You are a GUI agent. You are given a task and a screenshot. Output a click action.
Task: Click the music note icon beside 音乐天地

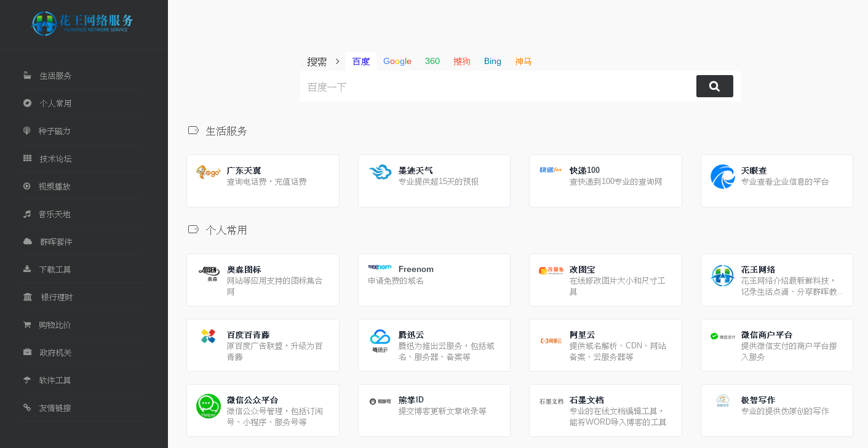point(27,214)
